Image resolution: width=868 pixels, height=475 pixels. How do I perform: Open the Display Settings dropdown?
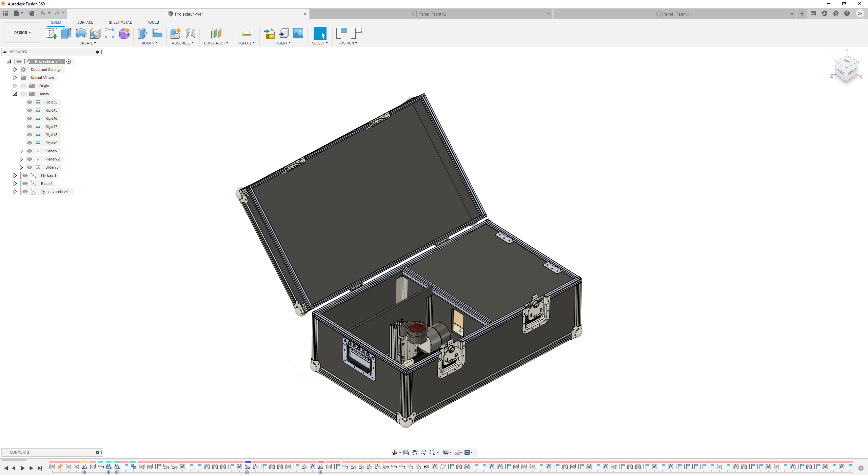click(x=448, y=453)
